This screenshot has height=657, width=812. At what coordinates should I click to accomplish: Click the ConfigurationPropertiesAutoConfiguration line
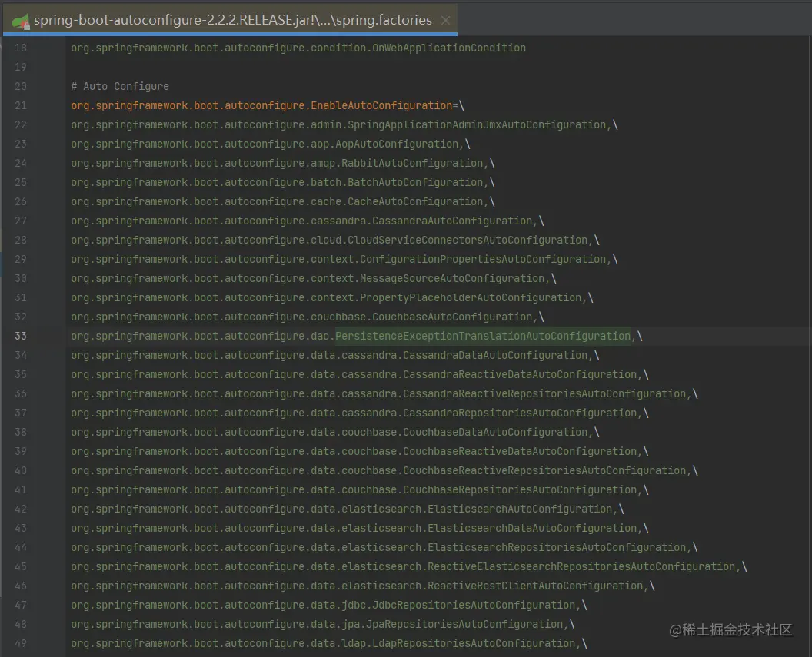pyautogui.click(x=344, y=259)
